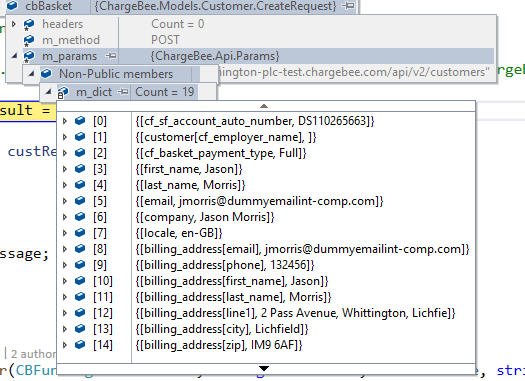This screenshot has height=381, width=525.
Task: Select the billing_address[city] Lichfield value
Action: (x=222, y=329)
